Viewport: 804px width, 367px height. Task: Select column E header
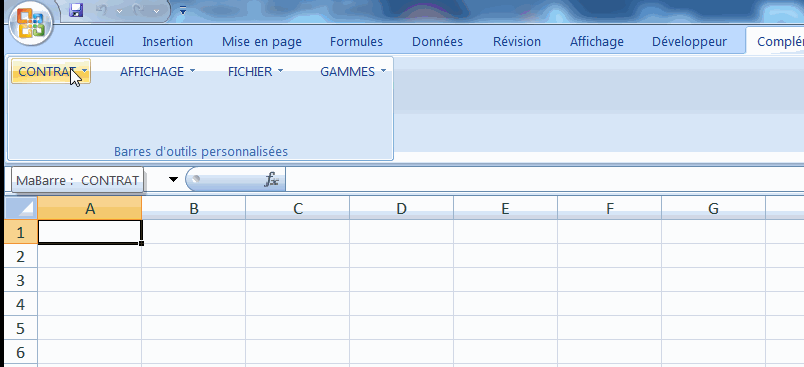click(x=506, y=208)
